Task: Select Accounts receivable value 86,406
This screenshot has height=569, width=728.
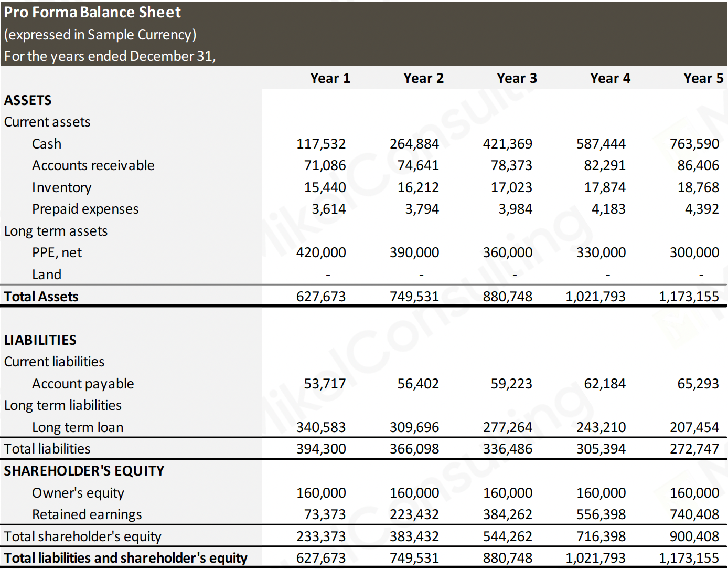Action: pyautogui.click(x=698, y=165)
